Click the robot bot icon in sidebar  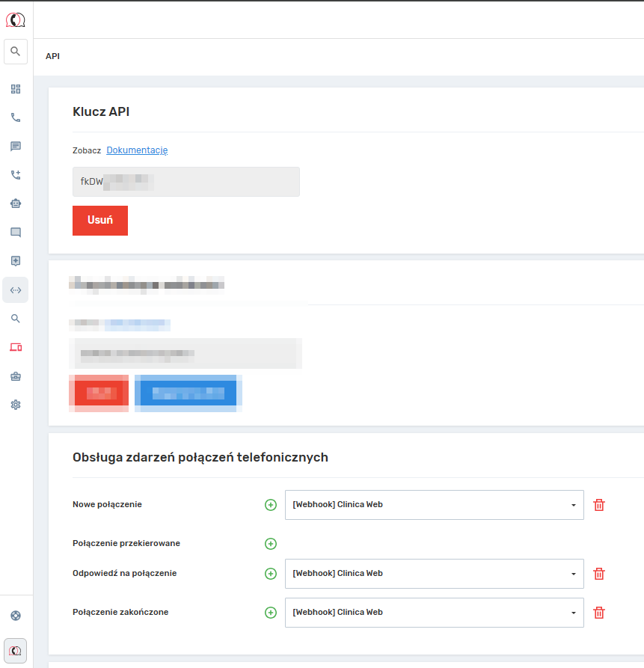pyautogui.click(x=16, y=203)
